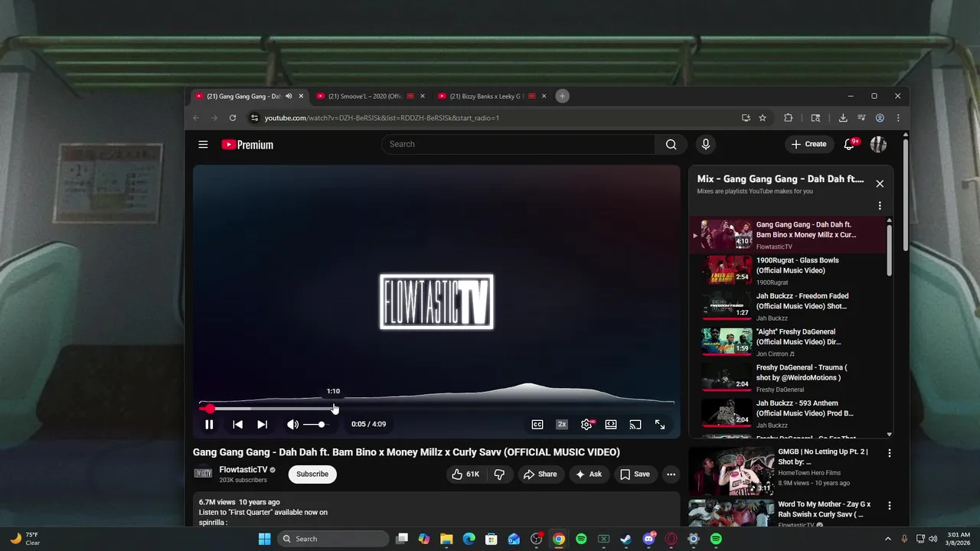Play Jah Buckzz - Freedom Faded from Mix

pyautogui.click(x=786, y=306)
